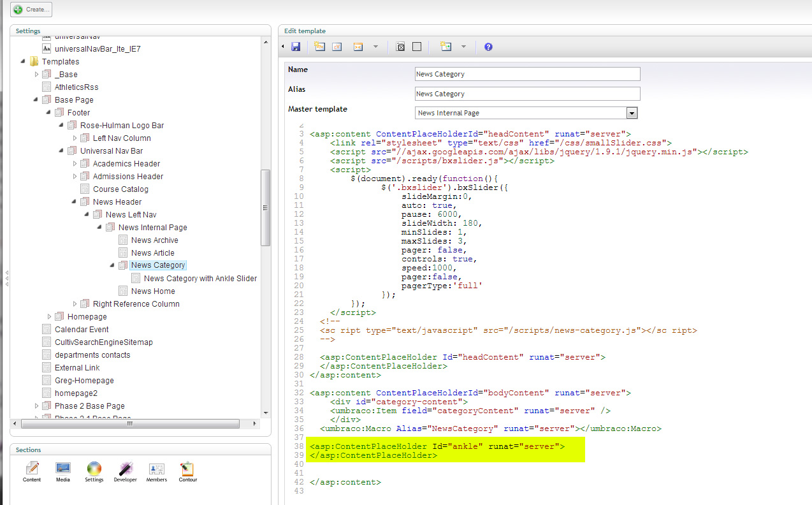Click the Name input field
812x505 pixels.
(x=527, y=74)
